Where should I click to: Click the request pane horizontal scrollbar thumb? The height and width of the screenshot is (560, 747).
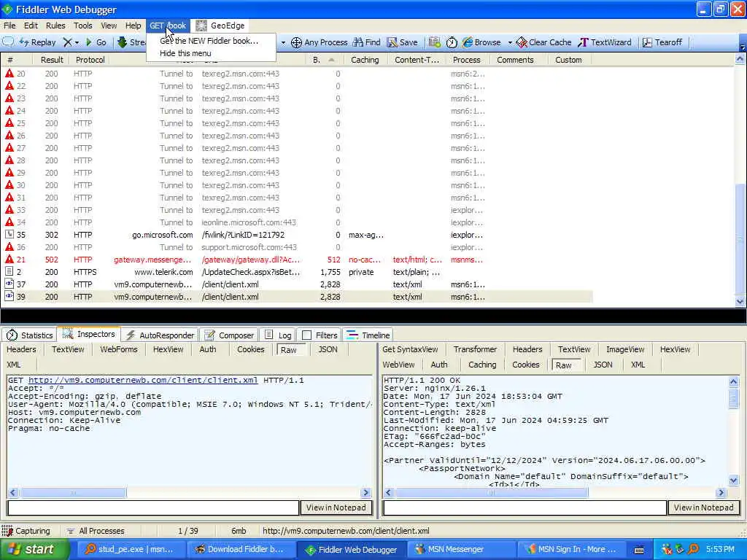(73, 493)
